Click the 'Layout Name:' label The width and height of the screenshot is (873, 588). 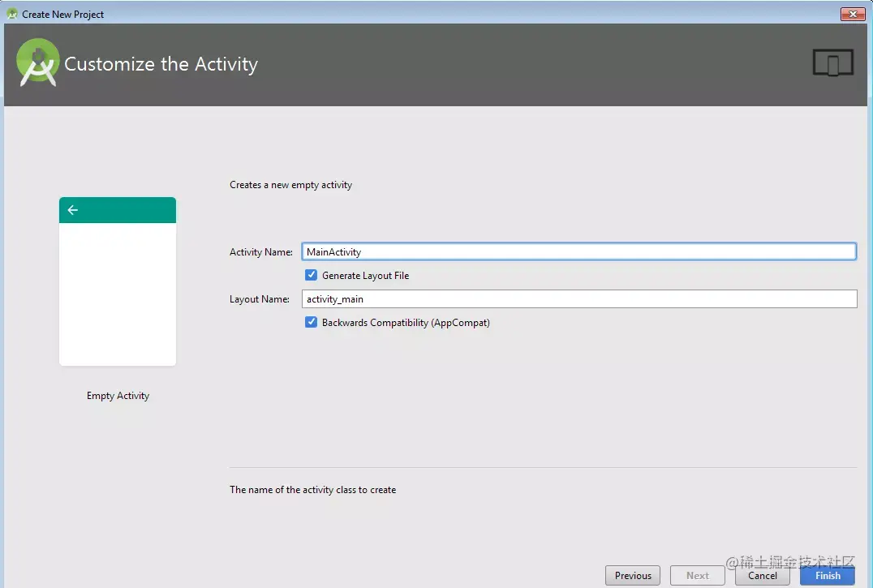point(260,299)
